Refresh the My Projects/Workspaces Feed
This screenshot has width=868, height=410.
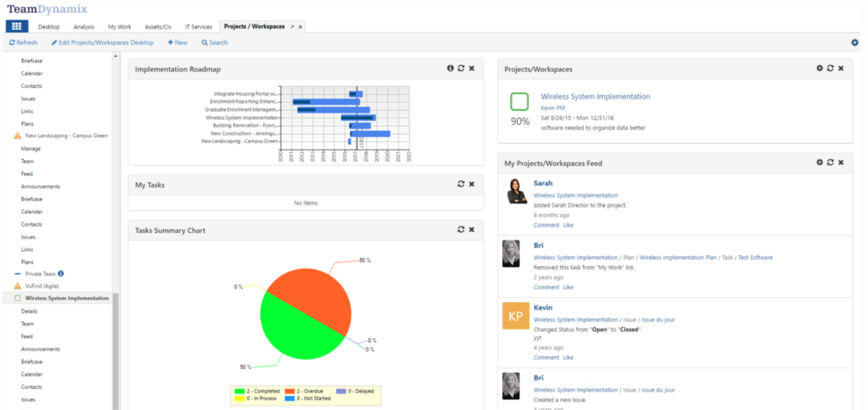(830, 162)
